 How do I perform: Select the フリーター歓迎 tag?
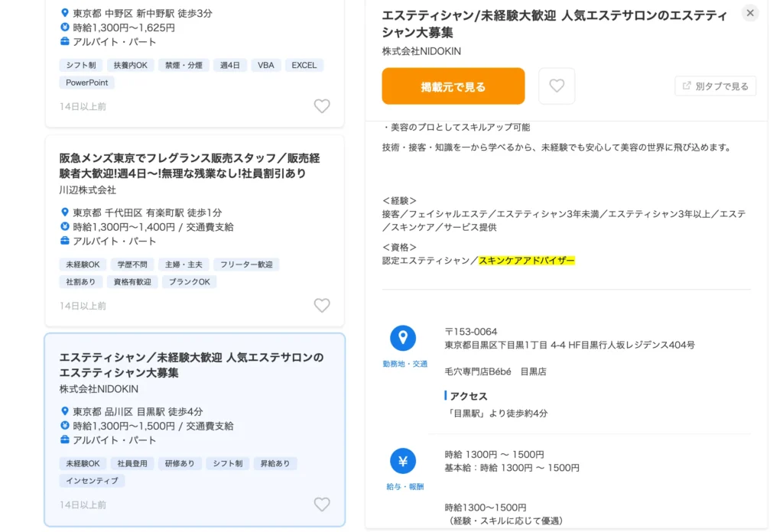coord(246,264)
